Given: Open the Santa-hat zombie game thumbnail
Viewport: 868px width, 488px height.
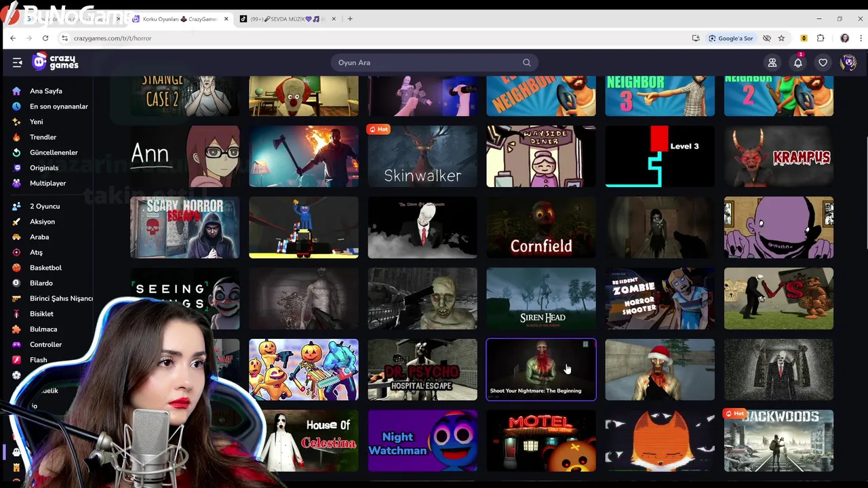Looking at the screenshot, I should (660, 370).
